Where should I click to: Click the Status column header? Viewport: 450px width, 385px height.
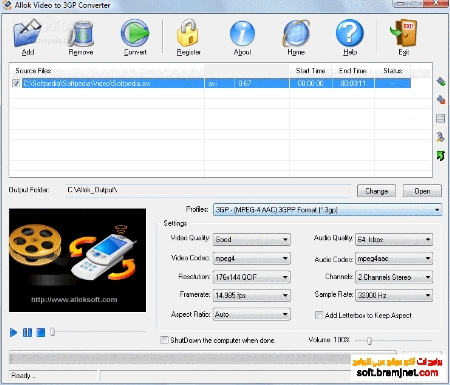pos(393,71)
